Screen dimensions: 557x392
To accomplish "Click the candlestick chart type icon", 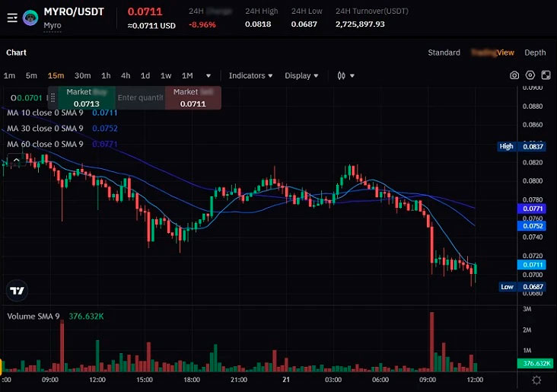I will tap(341, 75).
